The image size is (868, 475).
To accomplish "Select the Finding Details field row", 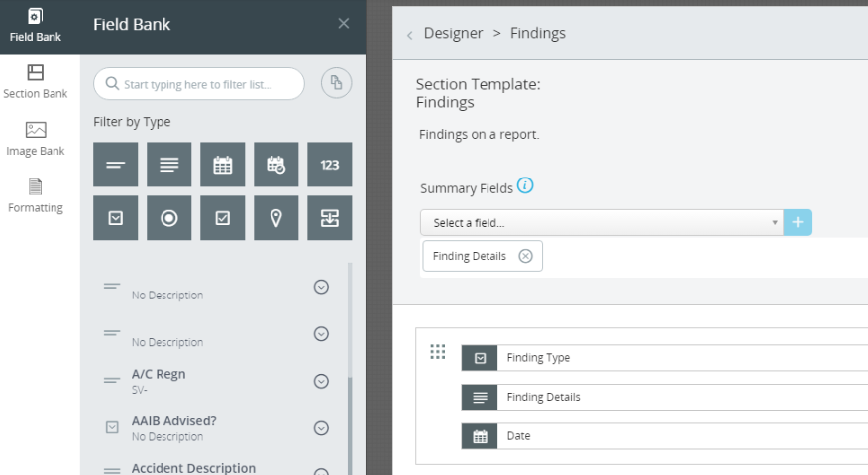I will coord(664,397).
